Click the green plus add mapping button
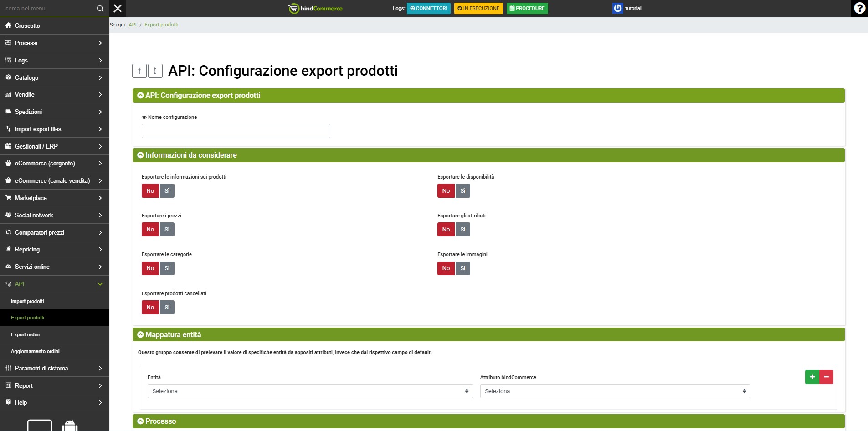This screenshot has width=868, height=431. pos(812,377)
